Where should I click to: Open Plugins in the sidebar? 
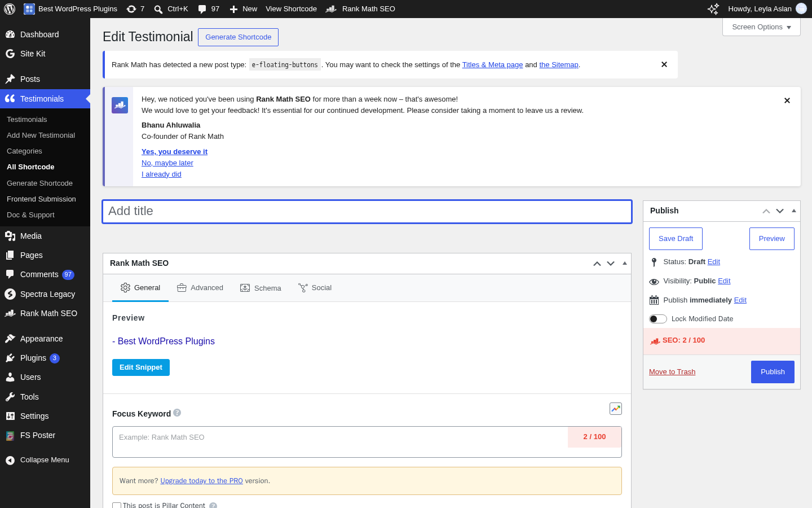[45, 358]
